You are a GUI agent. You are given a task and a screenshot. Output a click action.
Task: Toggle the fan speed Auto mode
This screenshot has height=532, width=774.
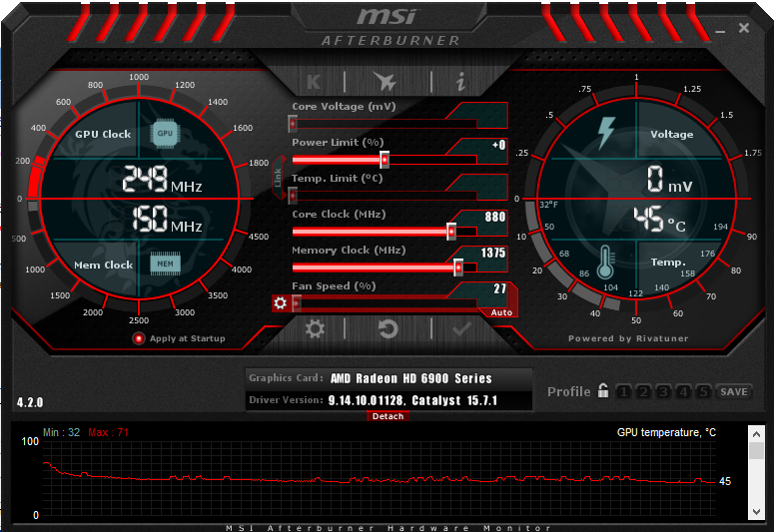click(x=501, y=312)
